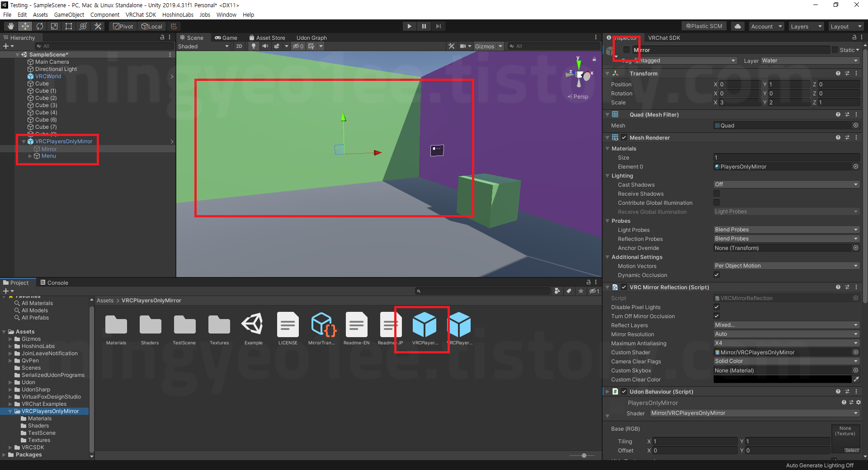Select the Rotate tool
The height and width of the screenshot is (470, 868).
pyautogui.click(x=40, y=26)
